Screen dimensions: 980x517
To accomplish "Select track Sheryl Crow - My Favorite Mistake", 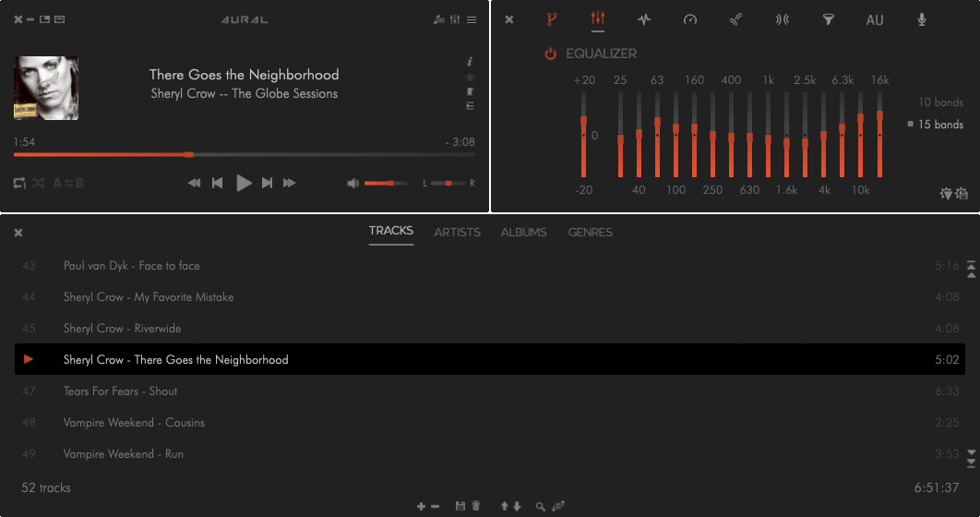I will click(x=489, y=297).
